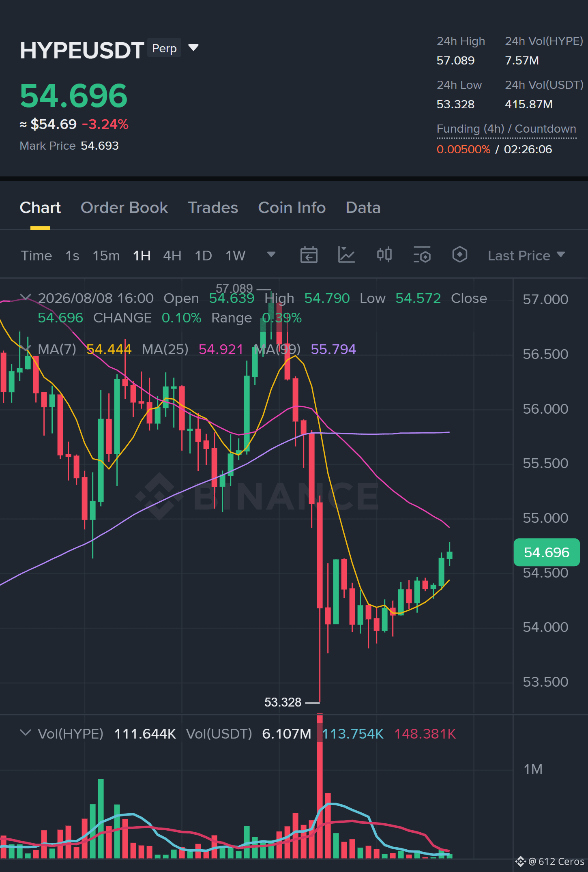The image size is (588, 872).
Task: Click the MA(25) value 54.921
Action: coord(221,349)
